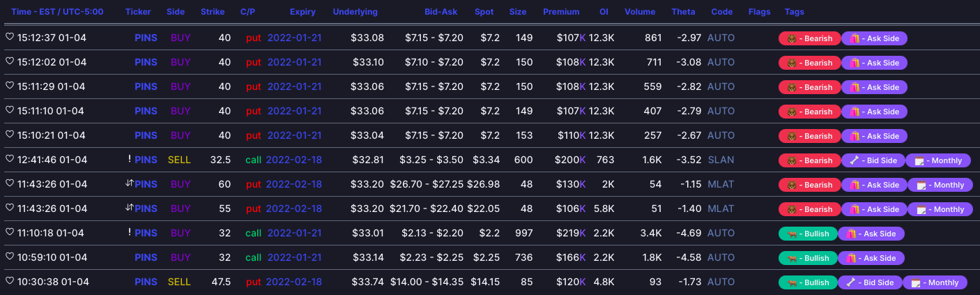
Task: Click the swap arrows icon on the strike 55 put row
Action: click(129, 209)
